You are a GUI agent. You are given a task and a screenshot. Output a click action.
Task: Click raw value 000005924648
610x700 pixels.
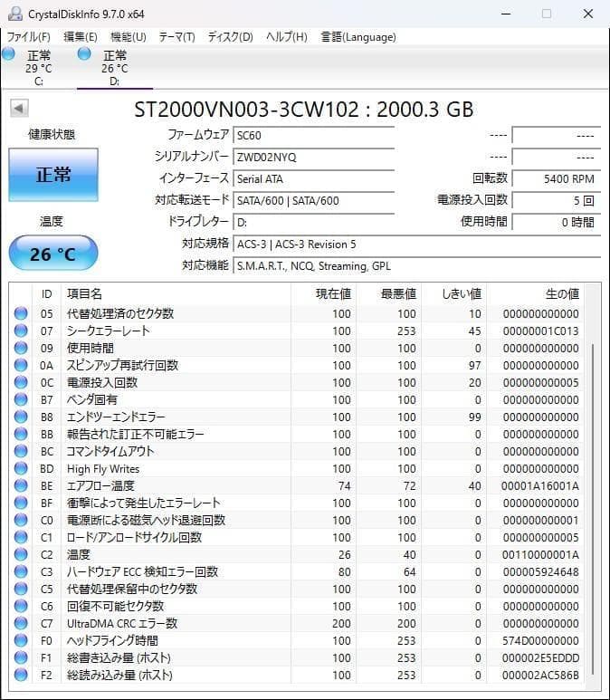coord(541,572)
